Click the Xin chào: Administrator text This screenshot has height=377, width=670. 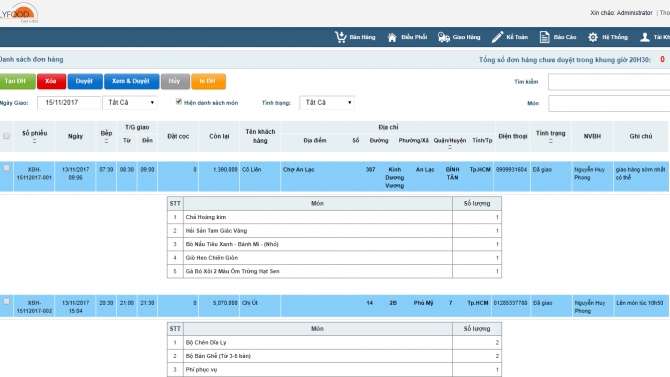click(621, 13)
